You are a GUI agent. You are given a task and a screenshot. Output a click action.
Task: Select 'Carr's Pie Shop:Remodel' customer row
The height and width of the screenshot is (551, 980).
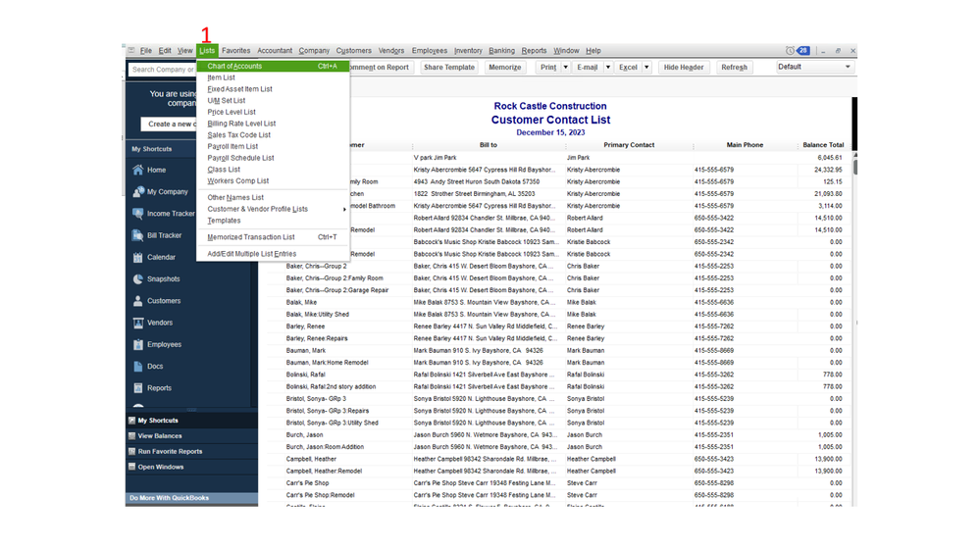559,495
